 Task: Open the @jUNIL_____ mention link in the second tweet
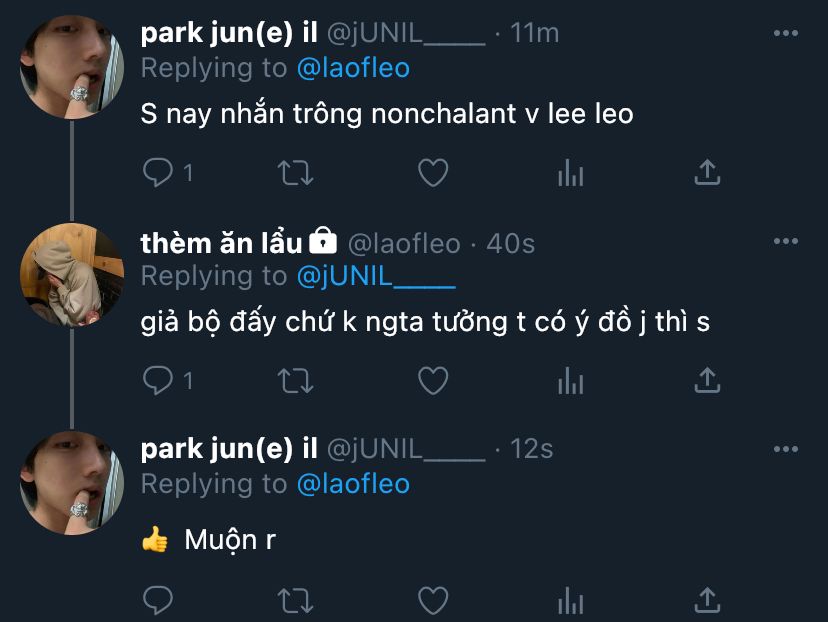376,276
